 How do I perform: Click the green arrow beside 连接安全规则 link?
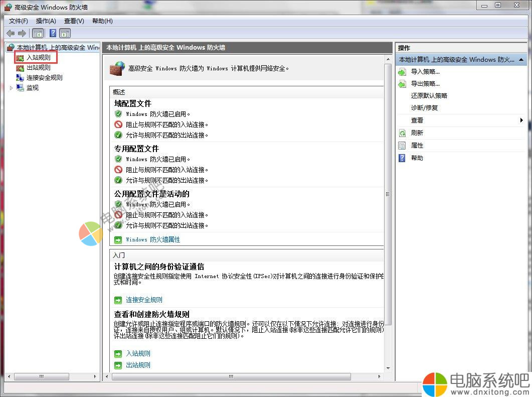tap(118, 300)
